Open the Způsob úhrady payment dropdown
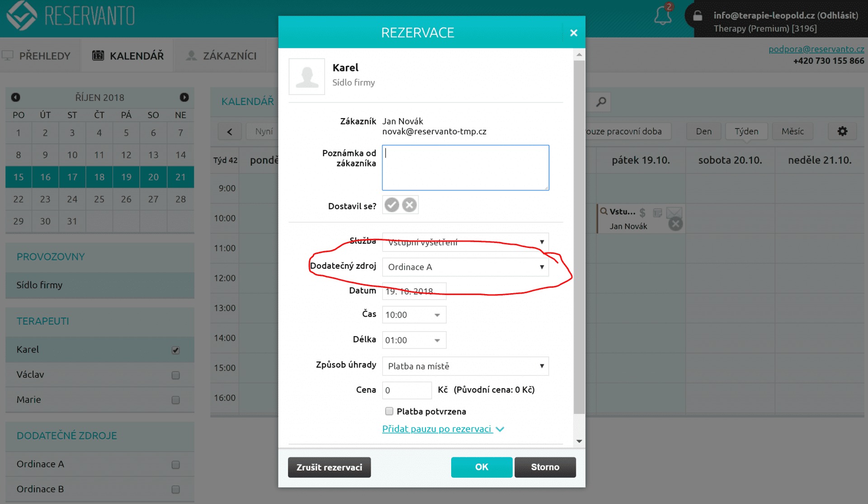This screenshot has height=504, width=868. tap(465, 366)
